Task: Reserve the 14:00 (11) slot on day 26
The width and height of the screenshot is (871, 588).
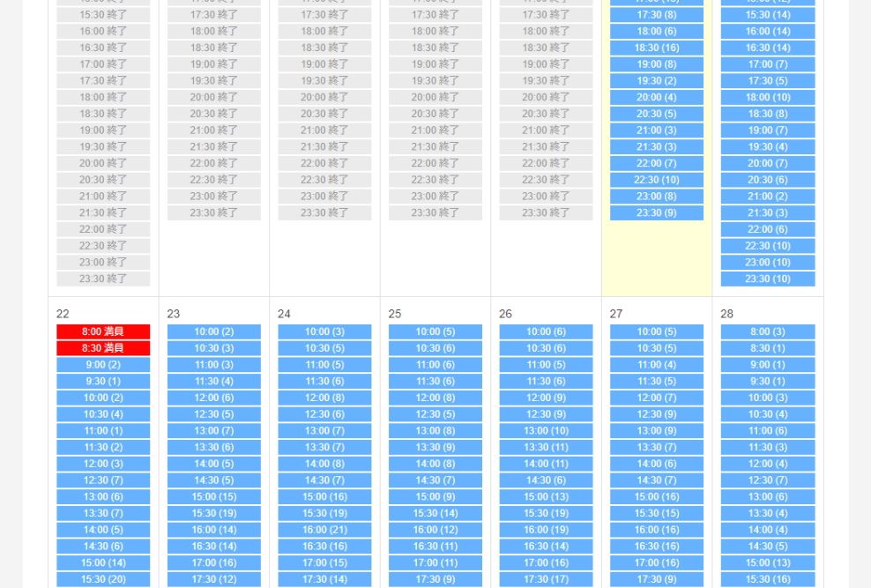Action: [546, 464]
